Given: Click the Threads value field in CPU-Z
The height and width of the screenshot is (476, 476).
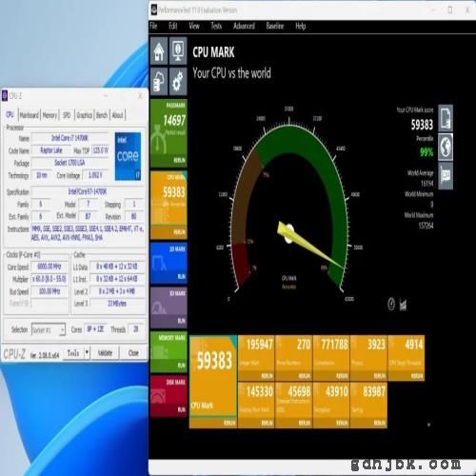Looking at the screenshot, I should tap(135, 329).
